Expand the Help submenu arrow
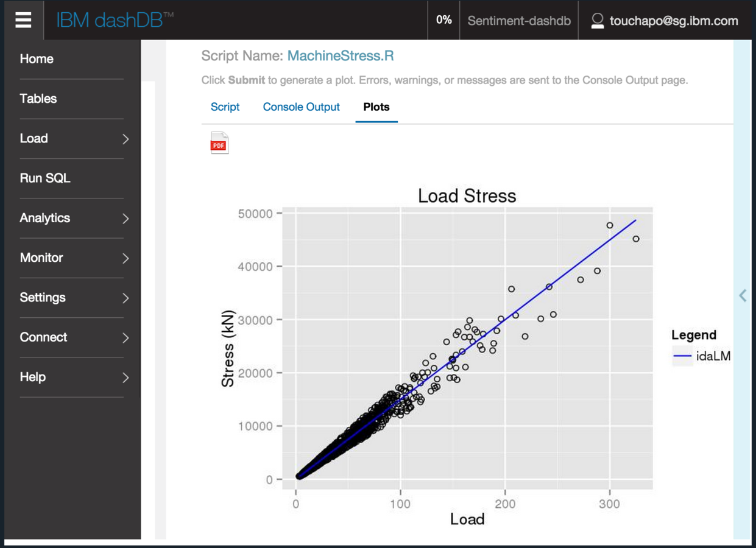This screenshot has width=756, height=548. pos(125,378)
